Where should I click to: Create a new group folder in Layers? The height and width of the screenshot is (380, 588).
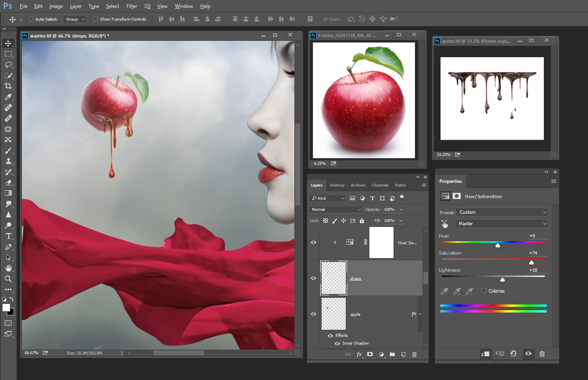pos(392,354)
